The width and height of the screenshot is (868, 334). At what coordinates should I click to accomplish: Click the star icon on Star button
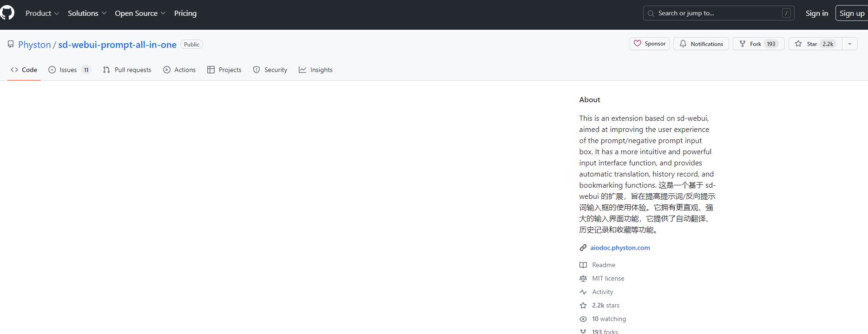pyautogui.click(x=798, y=44)
